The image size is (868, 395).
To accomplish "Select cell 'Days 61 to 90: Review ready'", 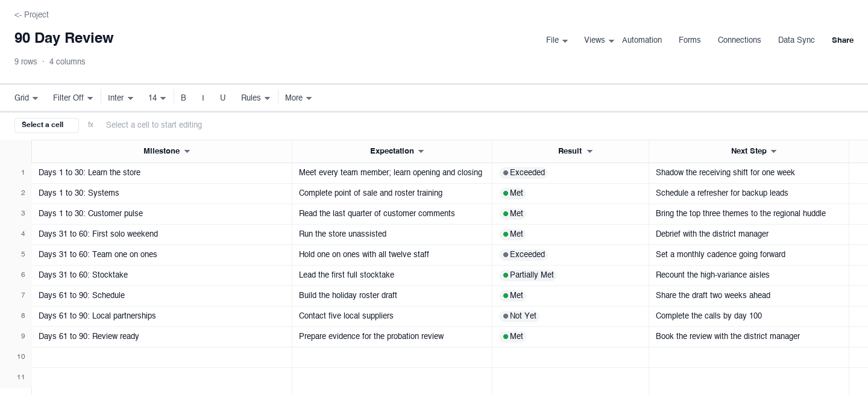I will pos(162,337).
